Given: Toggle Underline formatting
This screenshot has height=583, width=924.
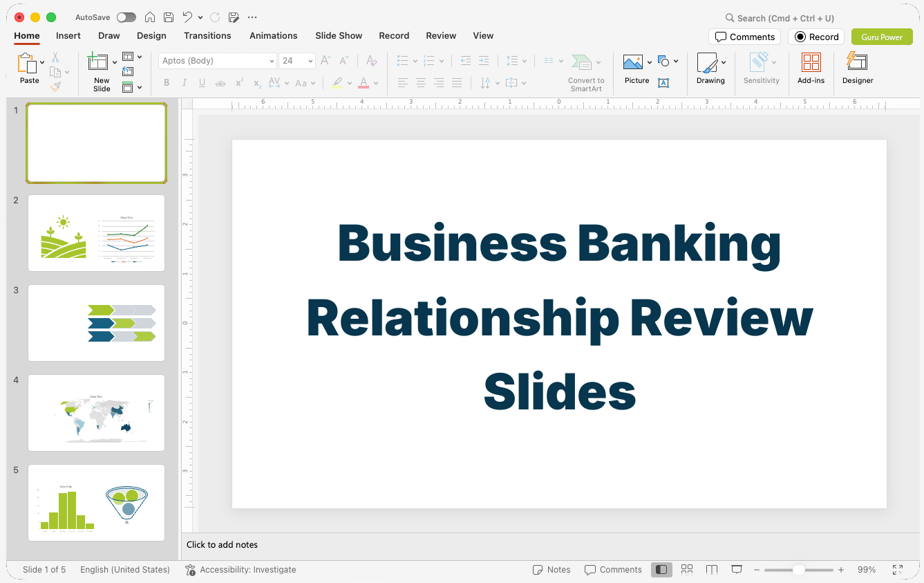Looking at the screenshot, I should (x=202, y=83).
